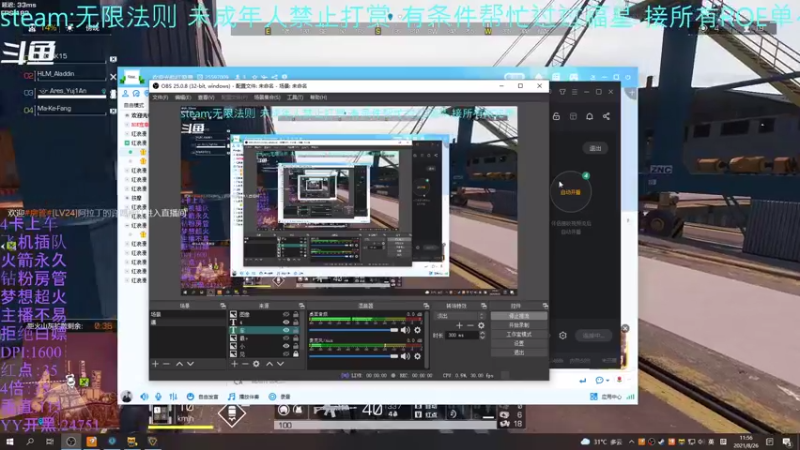Remove selected source with minus icon
Image resolution: width=800 pixels, height=450 pixels.
tap(245, 364)
